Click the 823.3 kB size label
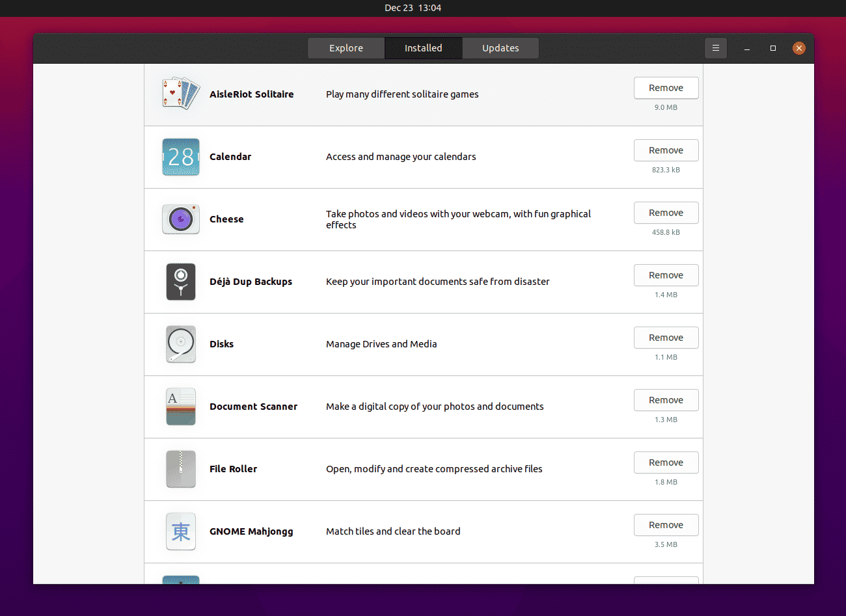The image size is (846, 616). tap(666, 170)
